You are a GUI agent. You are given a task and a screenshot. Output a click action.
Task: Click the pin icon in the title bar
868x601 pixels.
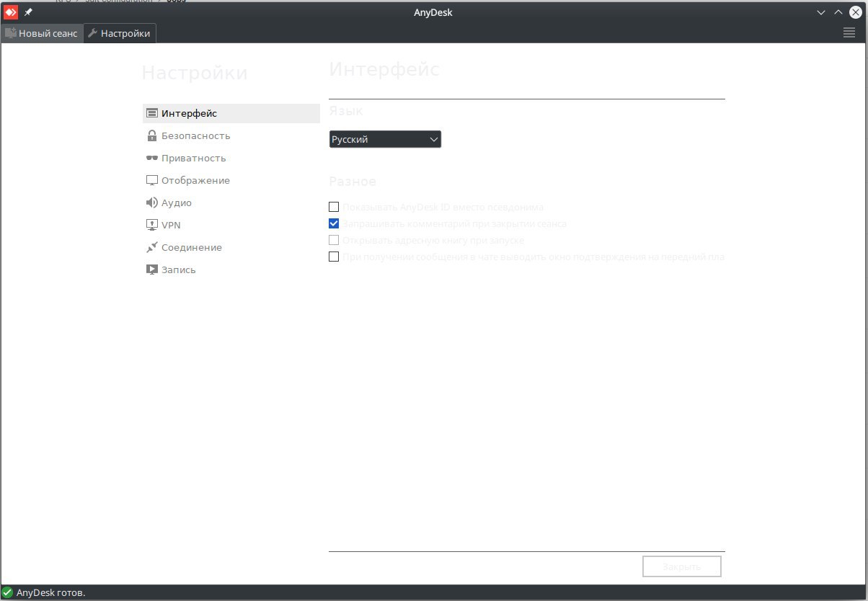[x=29, y=12]
